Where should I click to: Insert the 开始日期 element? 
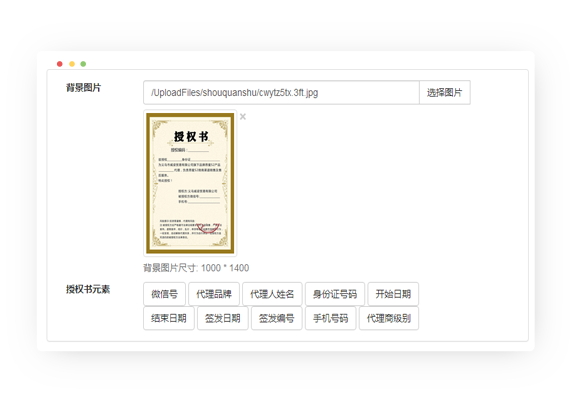[393, 294]
